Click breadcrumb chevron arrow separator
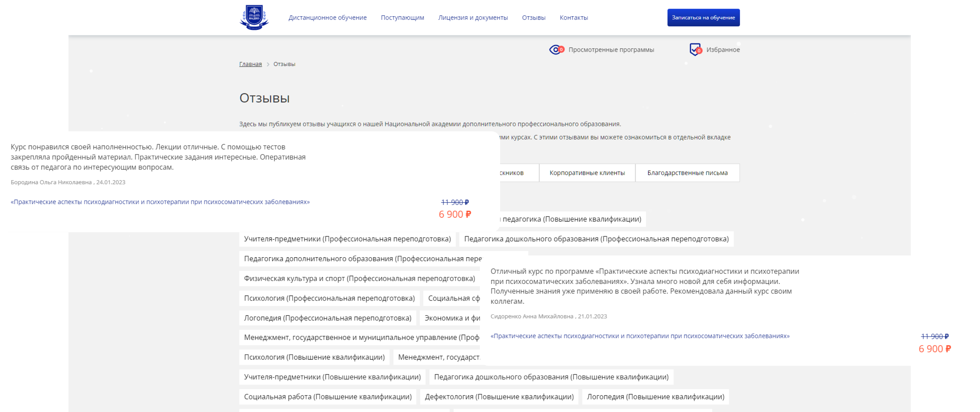The width and height of the screenshot is (980, 412). point(268,64)
